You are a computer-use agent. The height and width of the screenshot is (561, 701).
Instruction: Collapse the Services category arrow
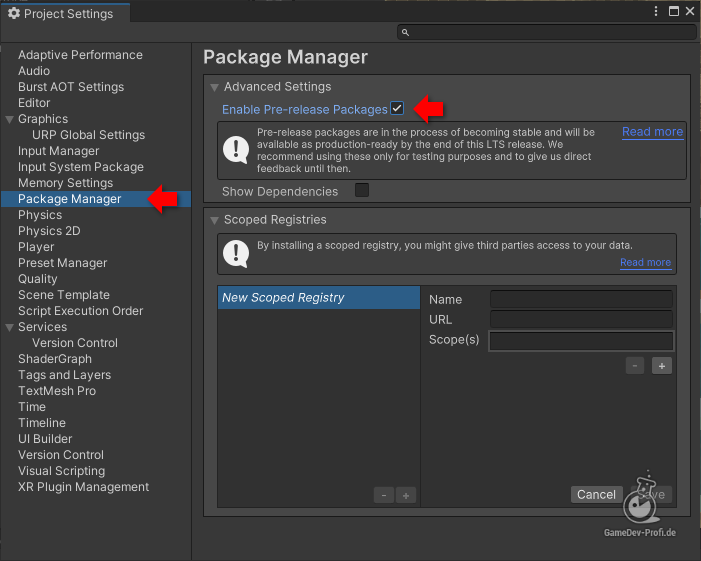tap(9, 327)
